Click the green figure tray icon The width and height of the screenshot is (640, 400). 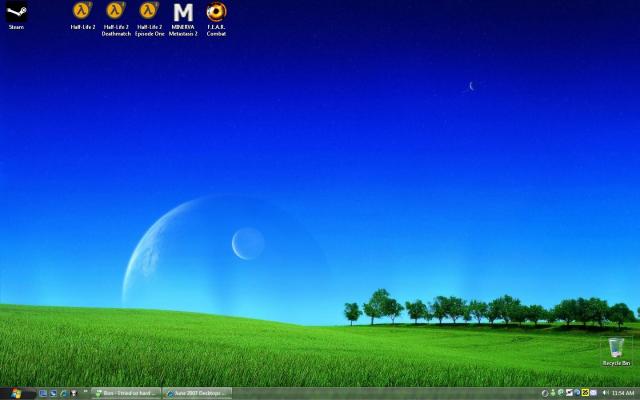pos(553,393)
